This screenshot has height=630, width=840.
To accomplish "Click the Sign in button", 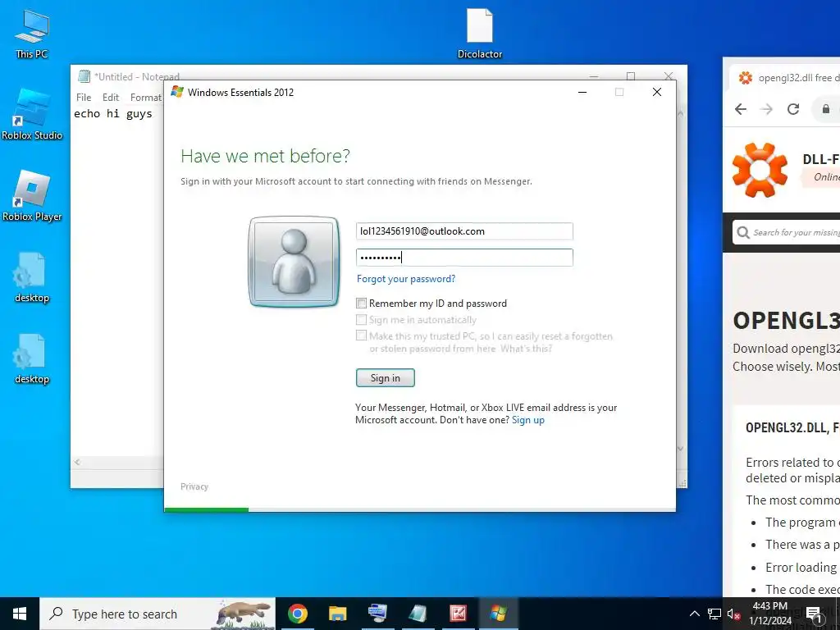I will point(386,378).
